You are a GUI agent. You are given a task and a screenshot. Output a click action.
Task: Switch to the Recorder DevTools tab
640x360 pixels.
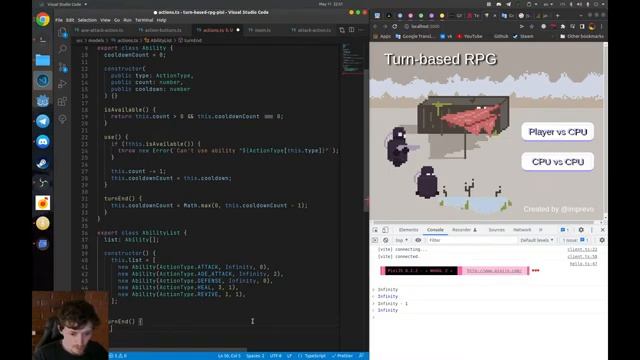pyautogui.click(x=464, y=230)
